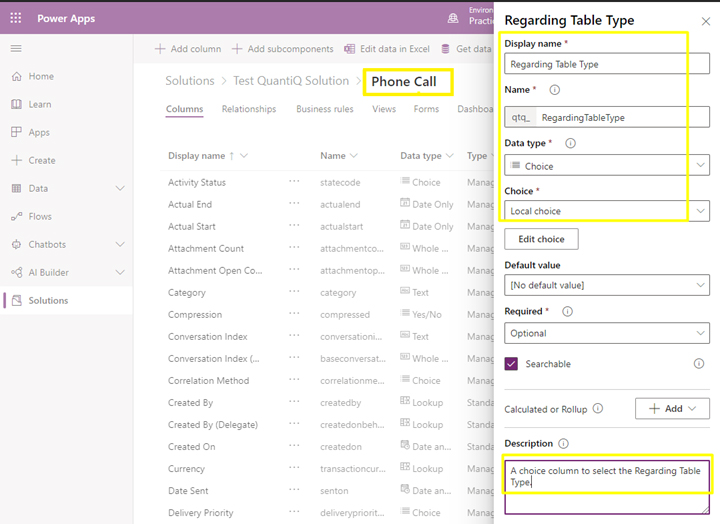The width and height of the screenshot is (720, 524).
Task: Open the Created On row ellipsis menu
Action: click(x=294, y=445)
